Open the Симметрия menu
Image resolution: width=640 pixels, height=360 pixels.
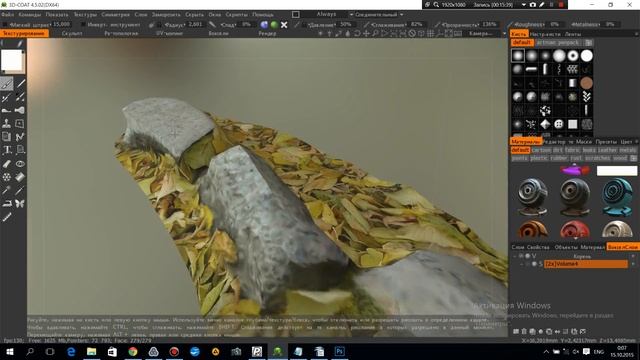tap(116, 14)
